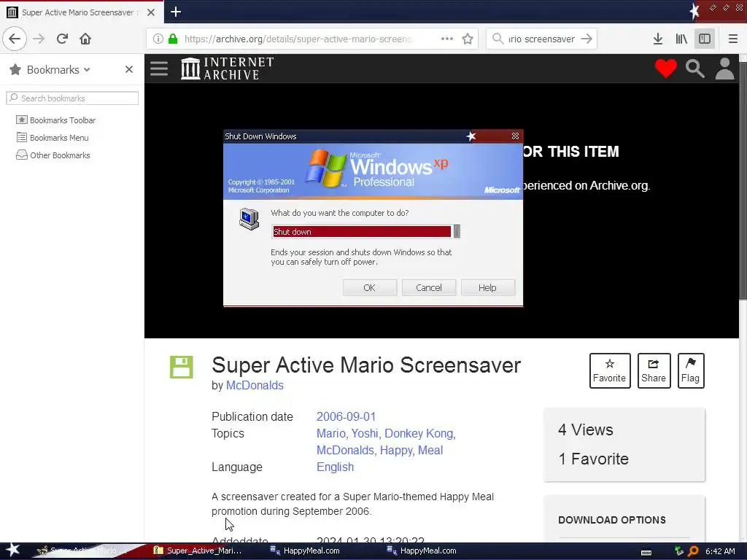Click the keyboard tray icon
The image size is (747, 560).
[646, 553]
